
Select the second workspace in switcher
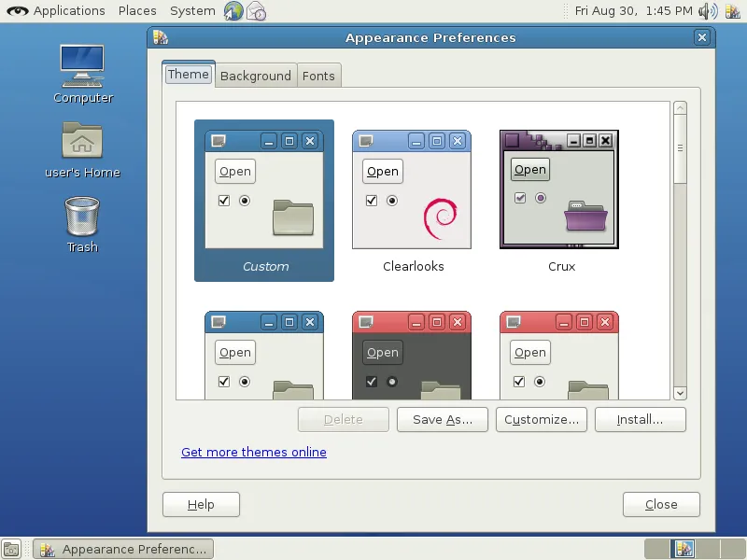pos(683,549)
